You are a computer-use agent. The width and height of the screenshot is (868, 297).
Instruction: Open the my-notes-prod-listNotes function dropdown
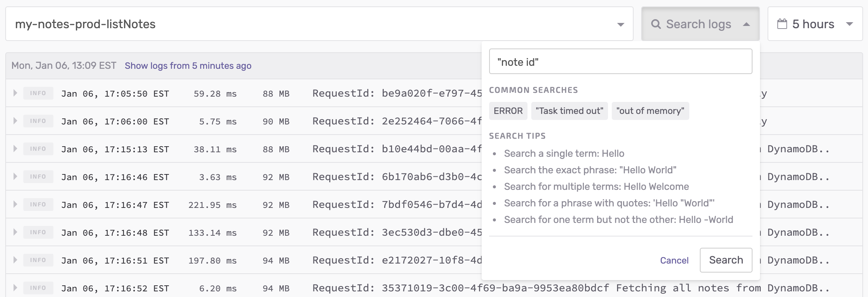[x=620, y=24]
